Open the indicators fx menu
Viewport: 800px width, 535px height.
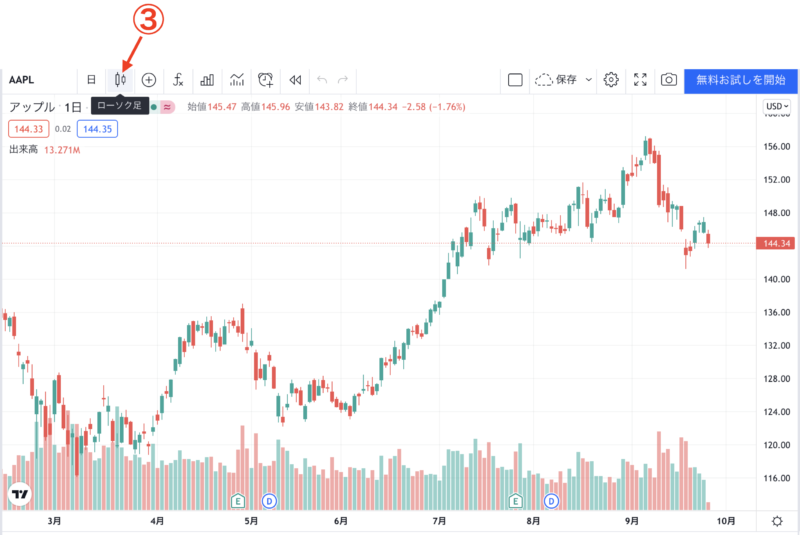point(178,80)
